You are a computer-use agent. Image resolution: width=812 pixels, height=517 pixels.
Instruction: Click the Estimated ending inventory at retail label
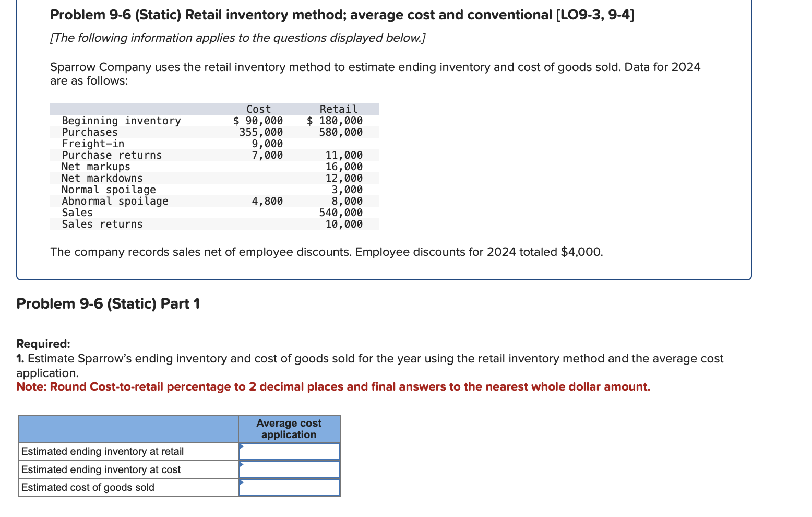click(x=102, y=451)
